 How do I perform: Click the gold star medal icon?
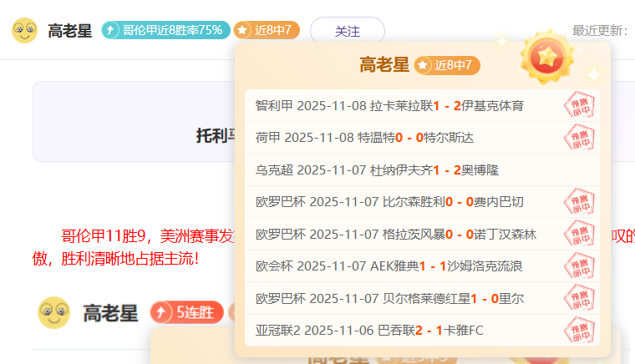click(x=547, y=57)
